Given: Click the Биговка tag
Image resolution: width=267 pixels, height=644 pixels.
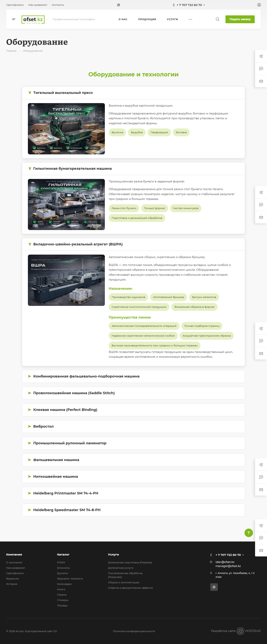Looking at the screenshot, I should (181, 132).
